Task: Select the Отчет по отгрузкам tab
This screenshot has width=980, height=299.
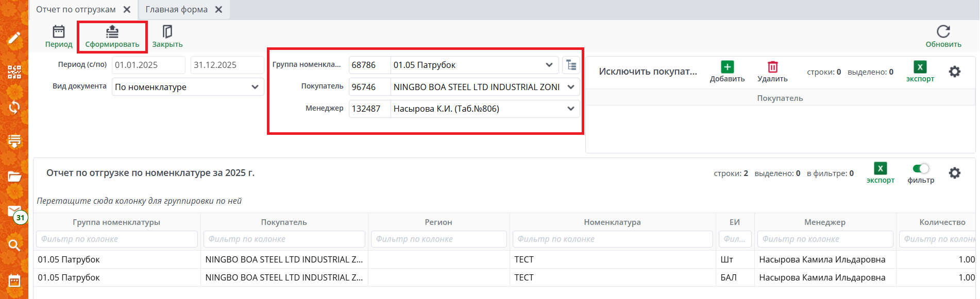Action: [x=76, y=9]
